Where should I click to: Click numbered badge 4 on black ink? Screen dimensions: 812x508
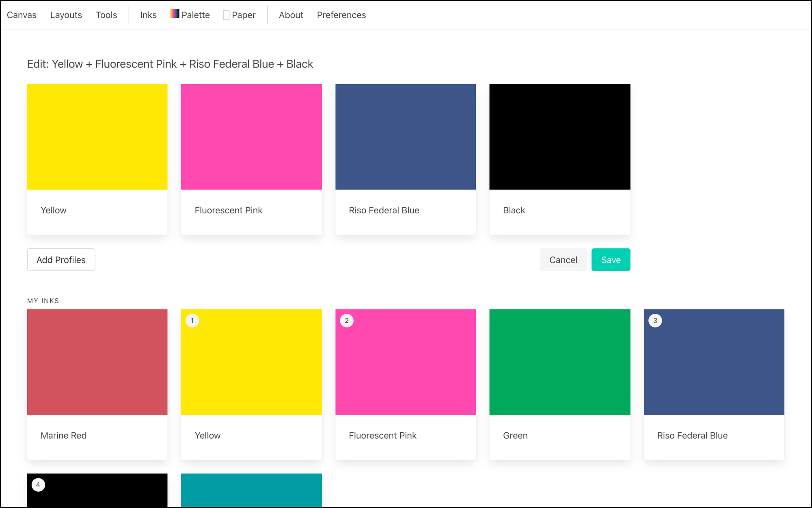38,485
